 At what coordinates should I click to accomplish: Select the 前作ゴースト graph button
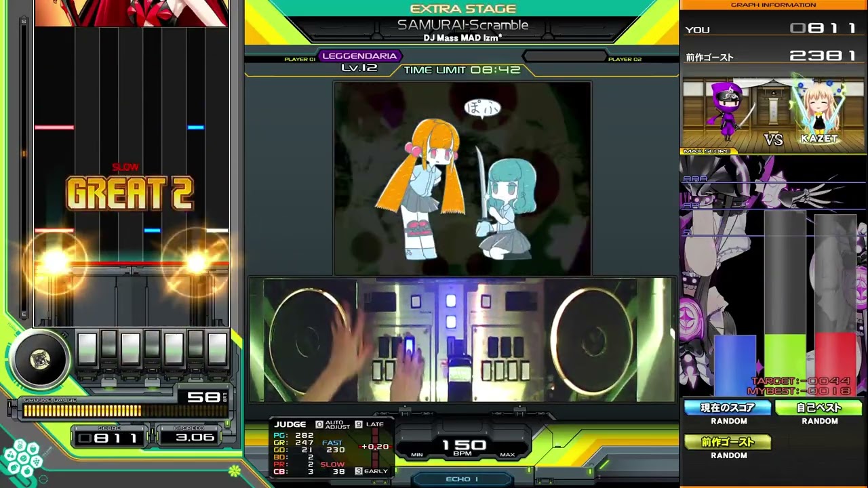[x=728, y=442]
